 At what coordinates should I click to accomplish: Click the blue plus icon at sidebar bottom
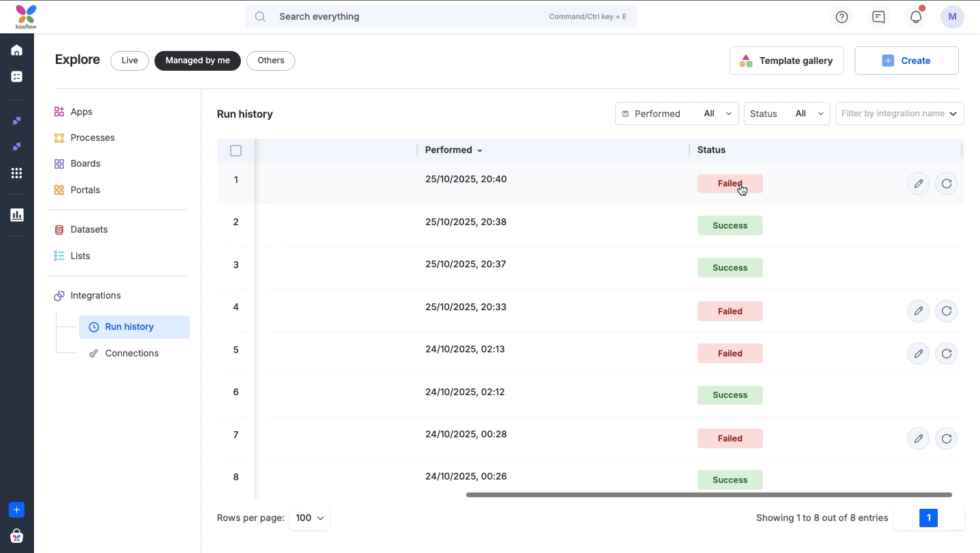[17, 509]
